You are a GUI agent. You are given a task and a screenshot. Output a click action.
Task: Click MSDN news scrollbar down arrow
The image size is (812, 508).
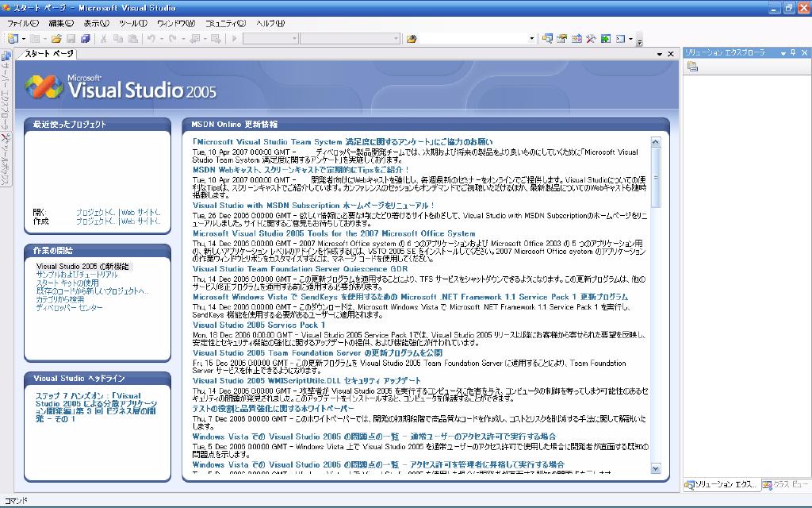pyautogui.click(x=656, y=468)
